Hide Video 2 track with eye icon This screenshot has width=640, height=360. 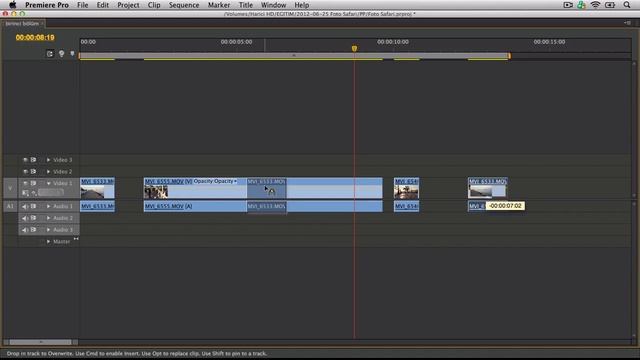tap(25, 171)
